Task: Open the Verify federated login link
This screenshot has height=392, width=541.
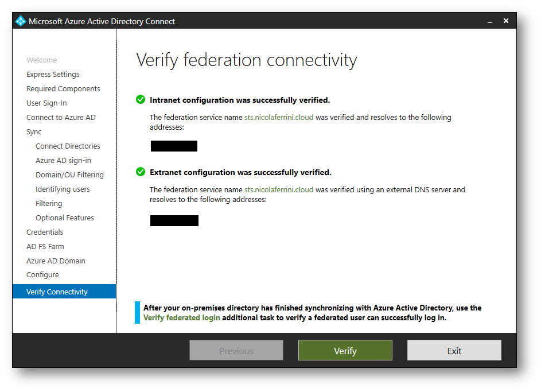Action: (181, 317)
